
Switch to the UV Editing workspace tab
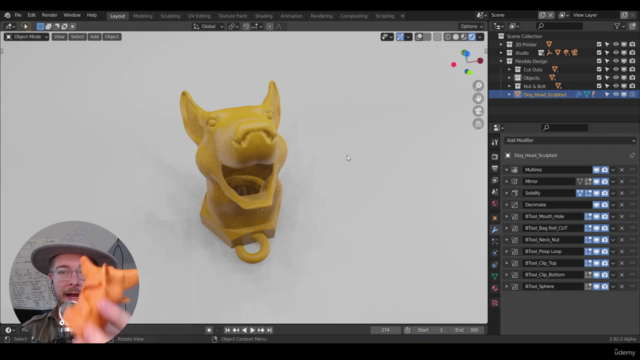(199, 16)
